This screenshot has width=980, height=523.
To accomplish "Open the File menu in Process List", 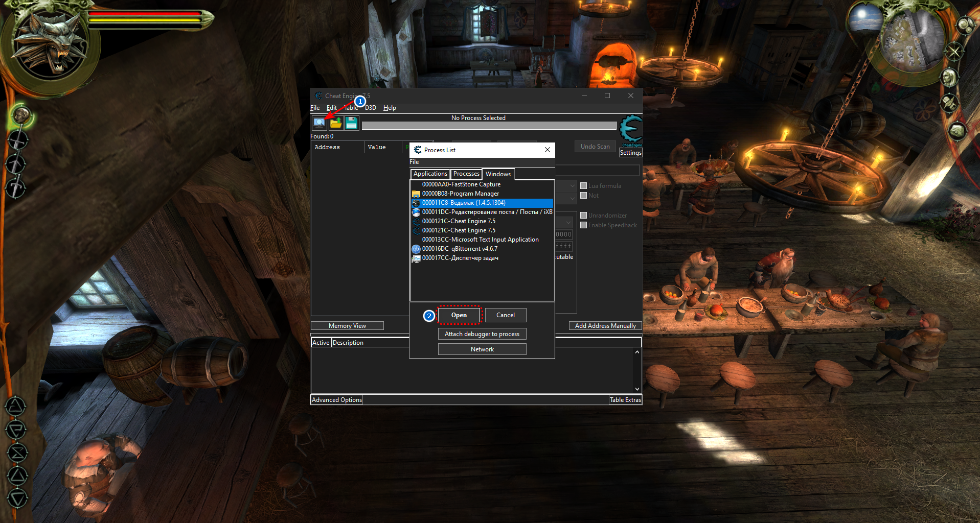I will click(x=414, y=162).
